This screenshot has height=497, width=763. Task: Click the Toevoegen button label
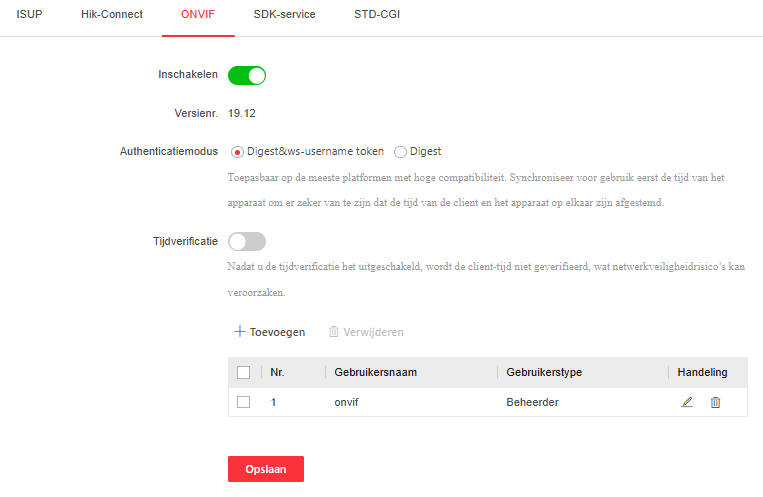[x=277, y=332]
